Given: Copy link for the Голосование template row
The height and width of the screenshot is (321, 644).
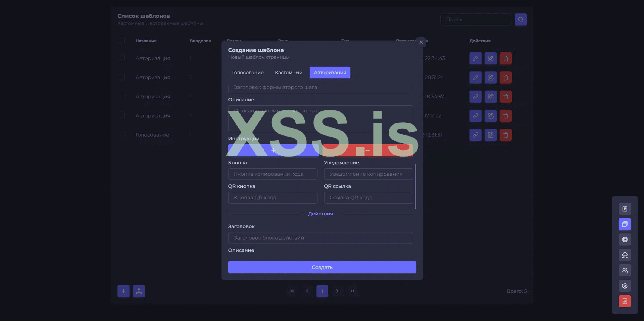Looking at the screenshot, I should pos(475,135).
